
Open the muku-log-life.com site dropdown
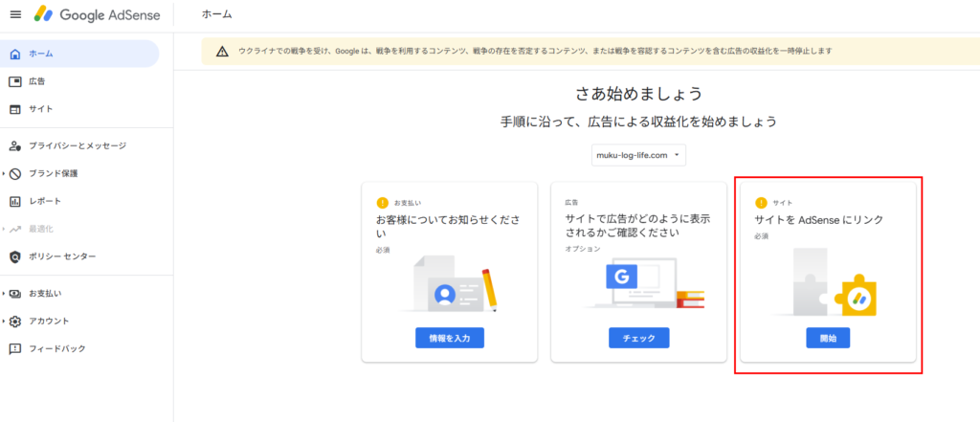(x=638, y=154)
